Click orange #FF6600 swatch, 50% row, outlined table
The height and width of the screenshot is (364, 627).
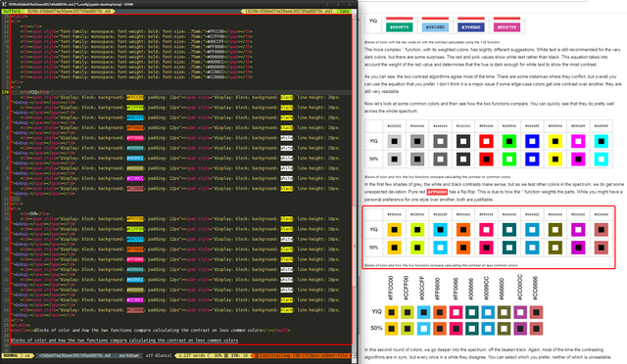tap(463, 248)
